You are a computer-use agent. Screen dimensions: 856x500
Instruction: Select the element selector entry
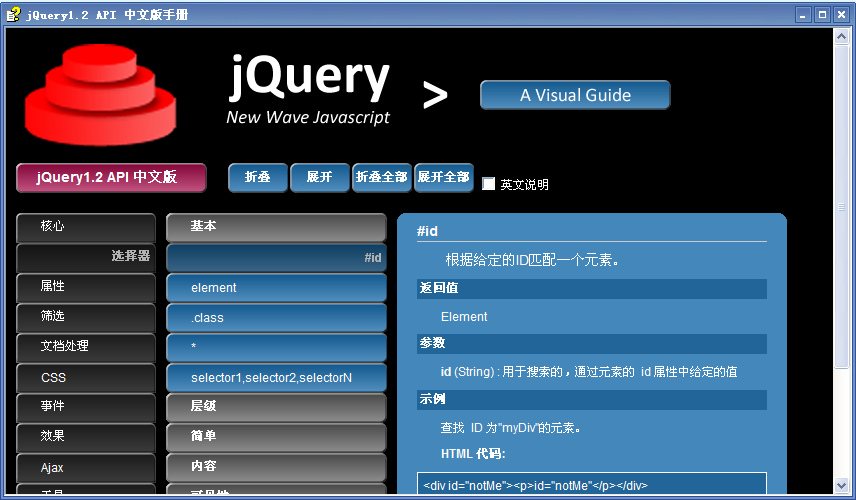point(276,287)
